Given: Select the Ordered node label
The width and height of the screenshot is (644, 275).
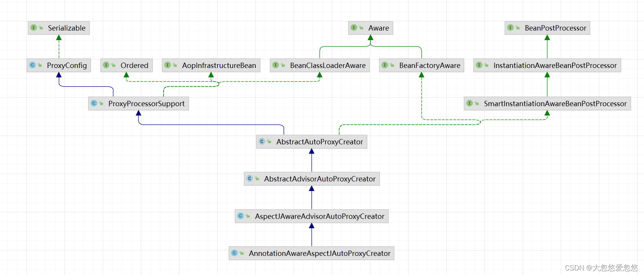Looking at the screenshot, I should click(134, 65).
